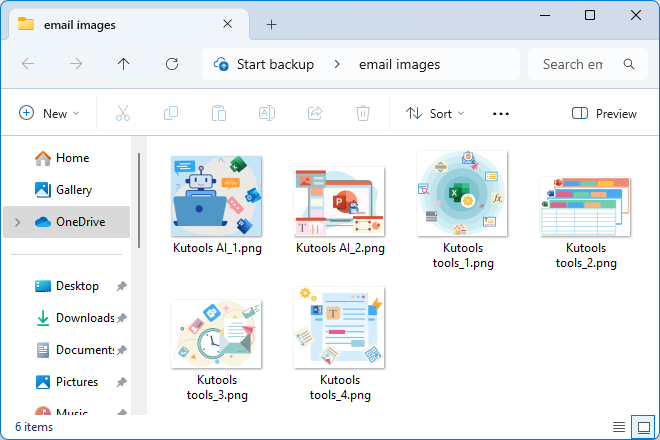Switch to large thumbnails view

pyautogui.click(x=643, y=427)
